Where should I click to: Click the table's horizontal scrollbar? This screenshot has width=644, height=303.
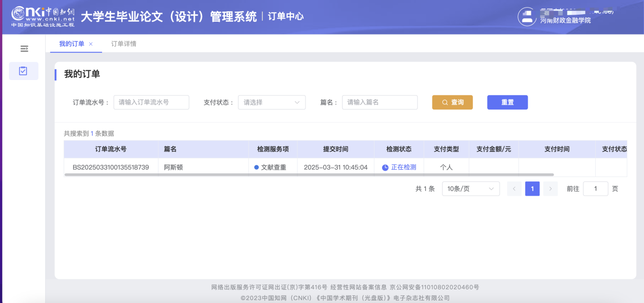[x=309, y=175]
